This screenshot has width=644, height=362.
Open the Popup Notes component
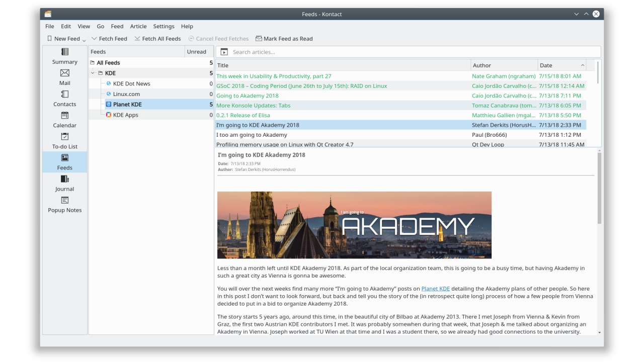(x=64, y=204)
